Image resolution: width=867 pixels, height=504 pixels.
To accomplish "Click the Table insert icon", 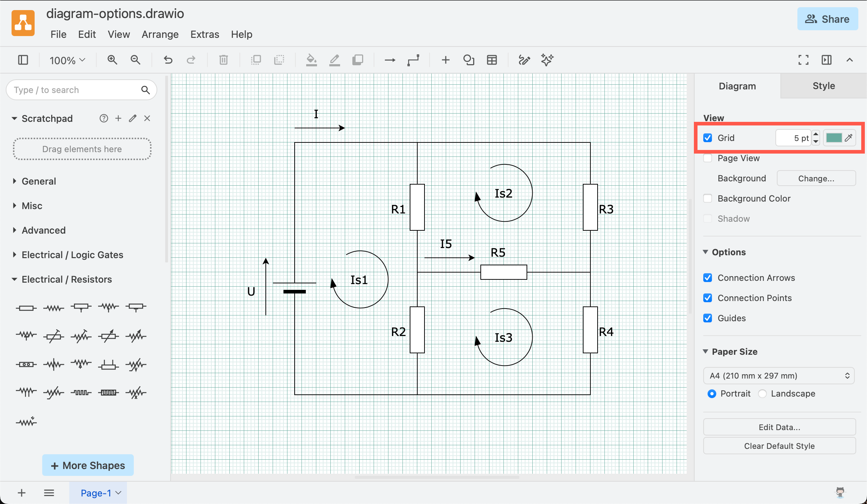I will [492, 60].
